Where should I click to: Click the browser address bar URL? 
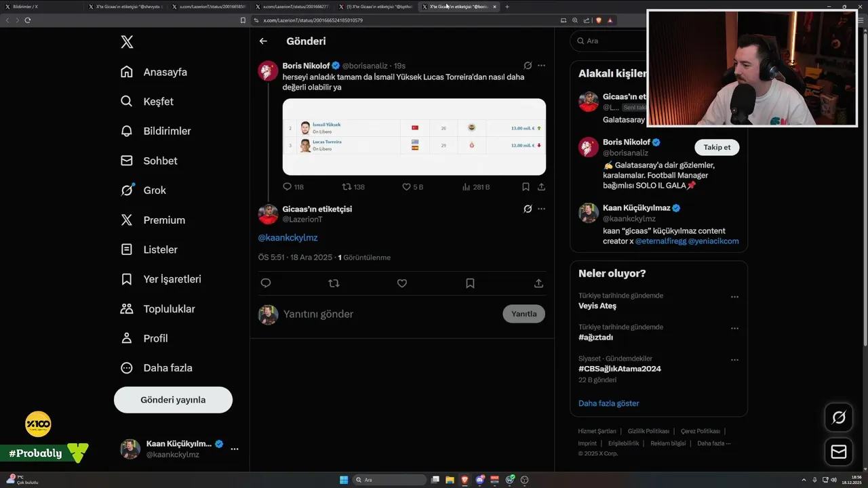tap(313, 20)
